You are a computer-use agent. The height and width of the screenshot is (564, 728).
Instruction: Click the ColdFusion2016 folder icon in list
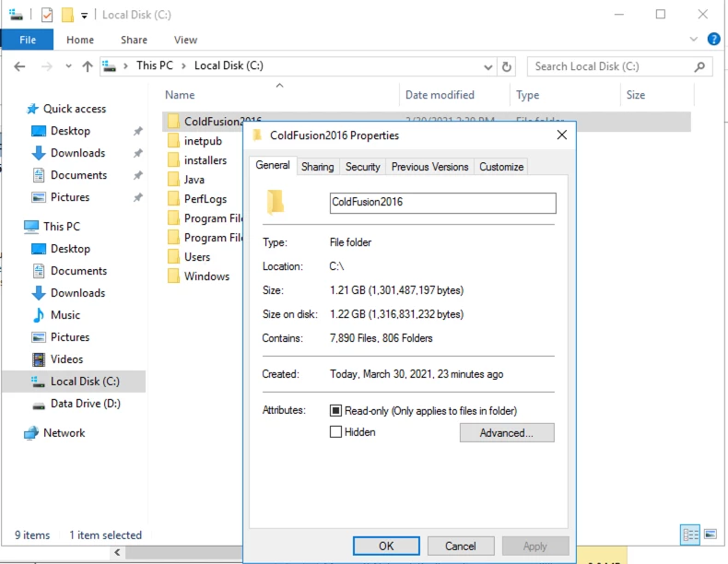173,121
